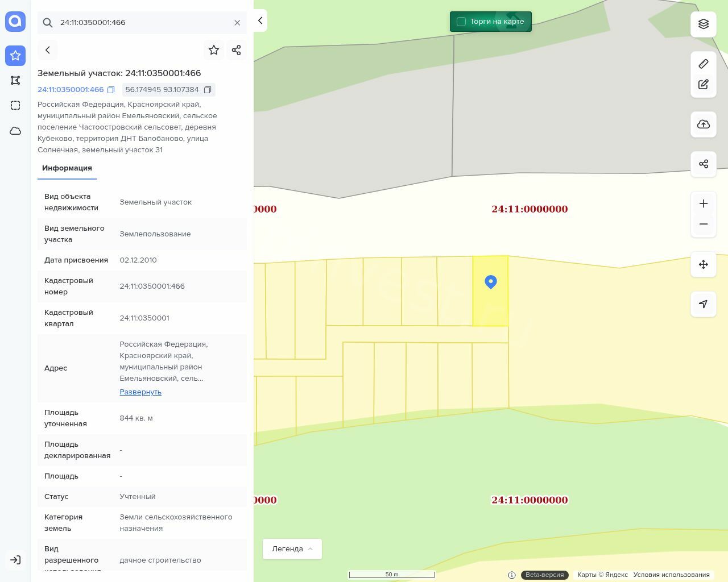Select the ruler measurement tool
This screenshot has width=728, height=582.
(x=704, y=64)
